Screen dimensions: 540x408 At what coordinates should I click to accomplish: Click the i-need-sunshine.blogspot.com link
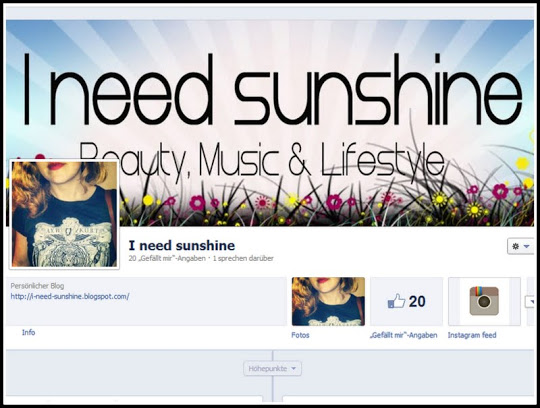(x=70, y=296)
